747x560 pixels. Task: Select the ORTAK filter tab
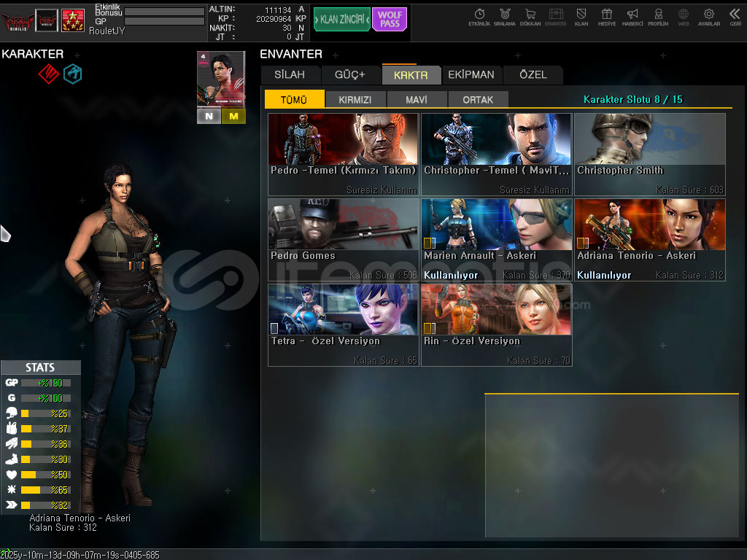(478, 99)
